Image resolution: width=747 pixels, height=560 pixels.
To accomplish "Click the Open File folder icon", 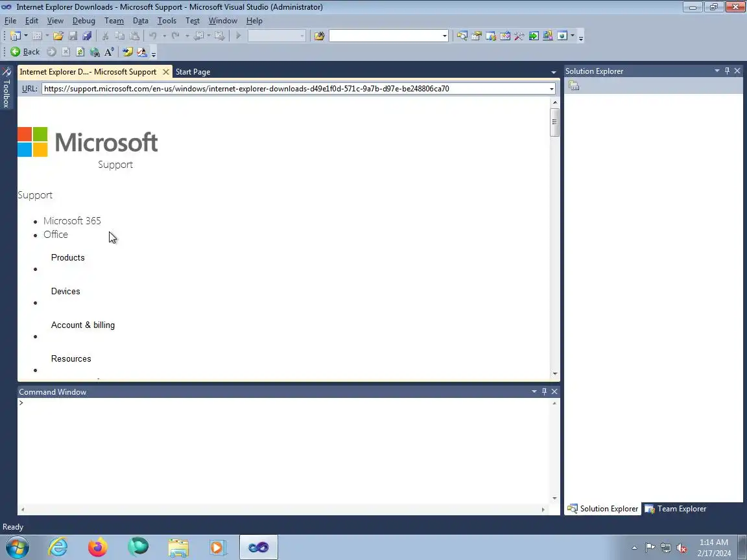I will point(58,36).
